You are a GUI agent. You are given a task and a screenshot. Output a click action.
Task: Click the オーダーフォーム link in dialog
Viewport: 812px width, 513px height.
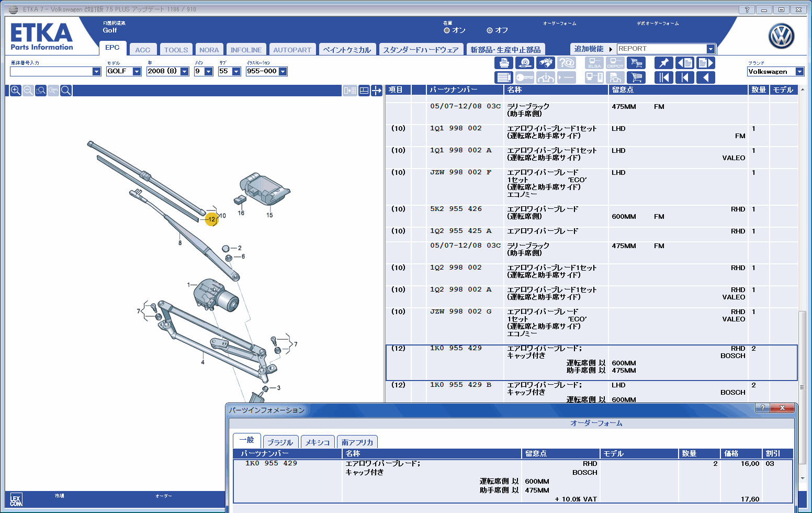pyautogui.click(x=596, y=423)
